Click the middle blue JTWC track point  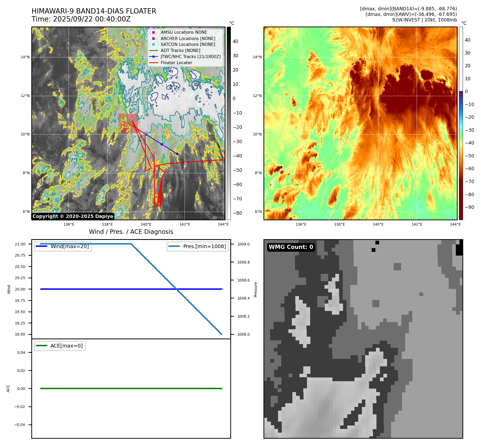[x=162, y=144]
